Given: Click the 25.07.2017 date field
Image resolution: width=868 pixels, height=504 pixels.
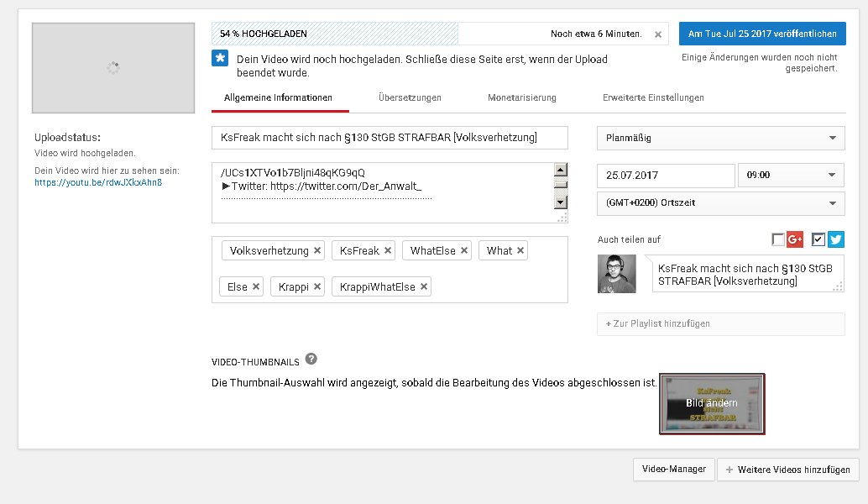Looking at the screenshot, I should 666,176.
